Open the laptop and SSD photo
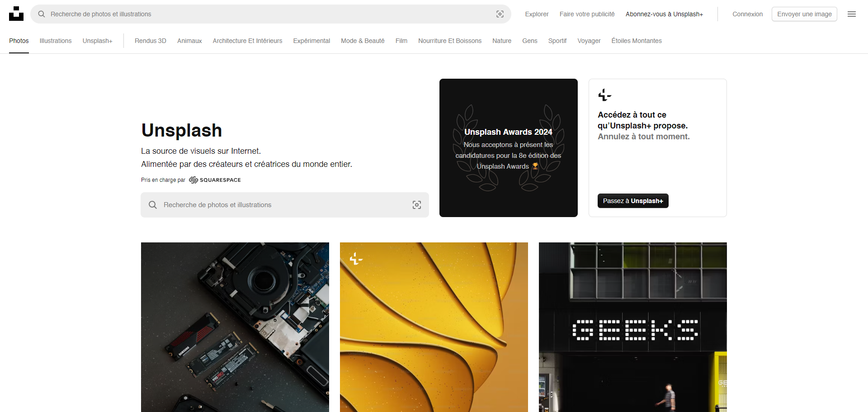 point(235,327)
